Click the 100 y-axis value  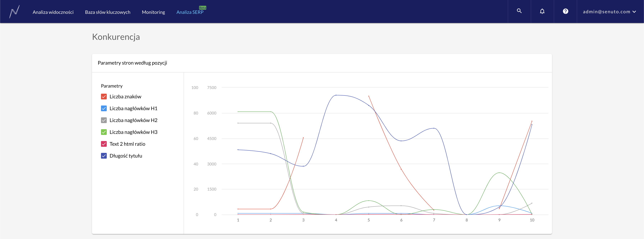pyautogui.click(x=195, y=88)
